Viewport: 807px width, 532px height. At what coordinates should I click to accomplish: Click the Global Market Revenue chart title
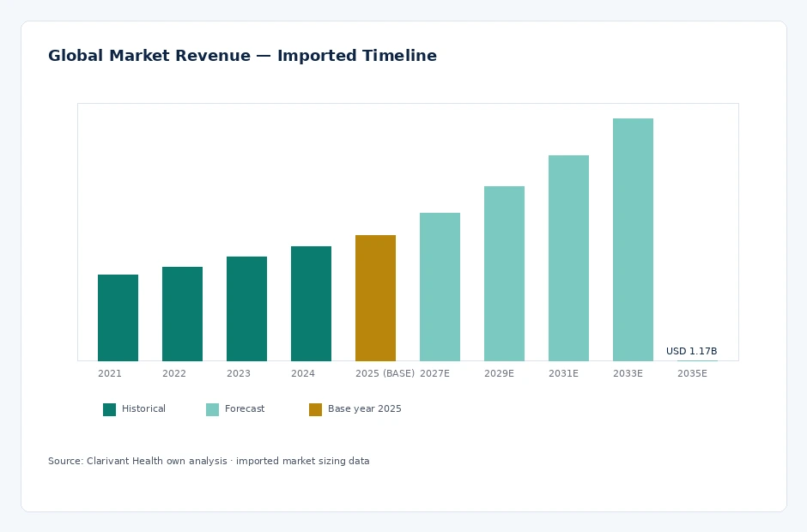[x=242, y=56]
